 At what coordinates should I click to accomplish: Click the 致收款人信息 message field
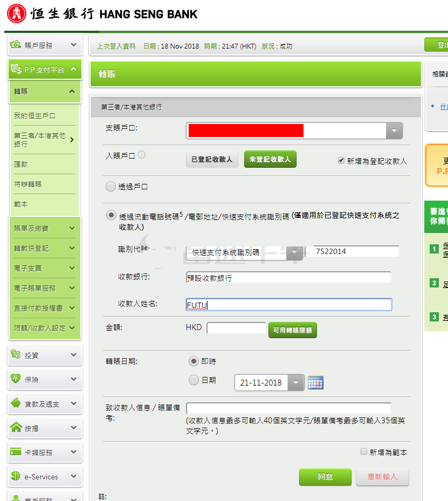288,408
